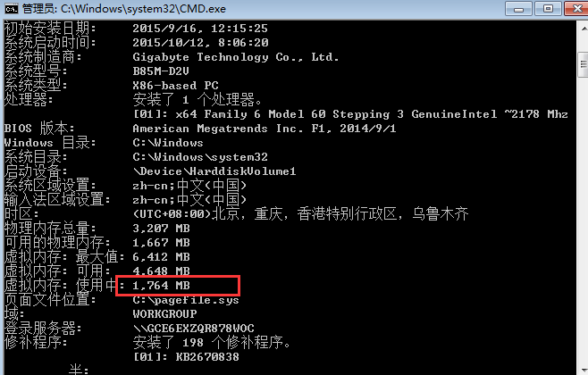Click available physical memory 1,667 MB
Viewport: 588px width, 375px height.
pos(161,243)
